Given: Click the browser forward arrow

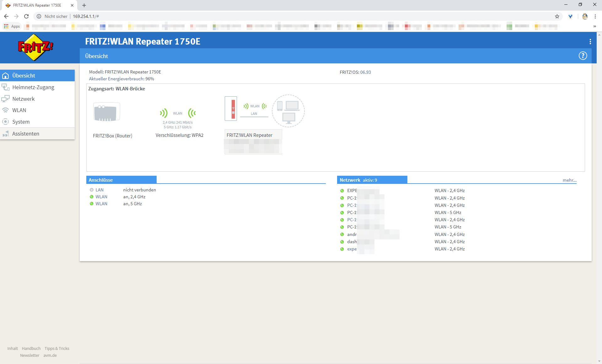Looking at the screenshot, I should (16, 16).
